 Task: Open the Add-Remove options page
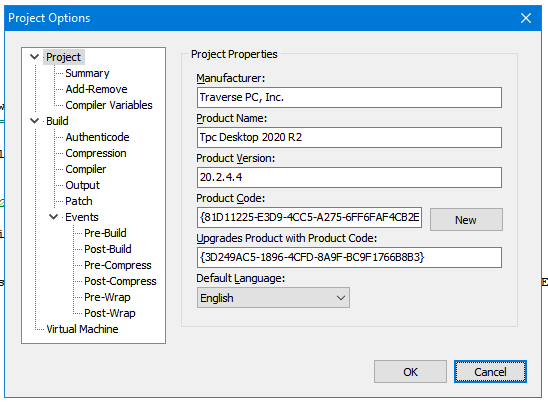point(96,89)
